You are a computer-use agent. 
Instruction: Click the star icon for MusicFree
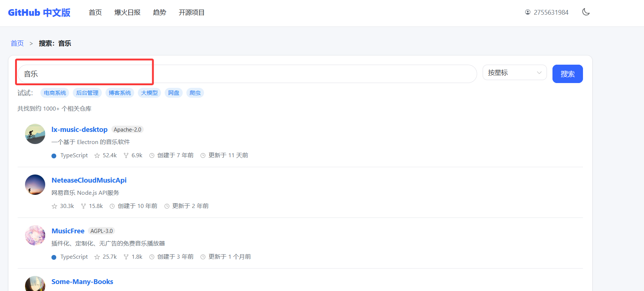pos(97,257)
